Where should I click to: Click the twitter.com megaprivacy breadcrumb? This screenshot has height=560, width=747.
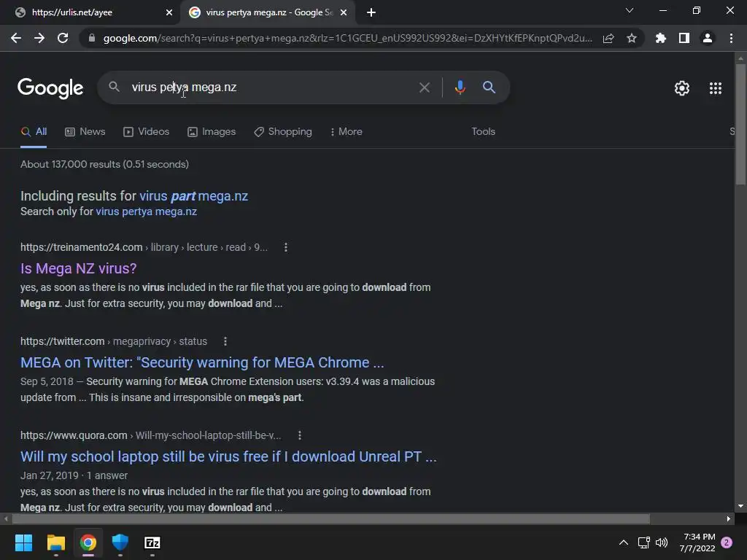114,341
